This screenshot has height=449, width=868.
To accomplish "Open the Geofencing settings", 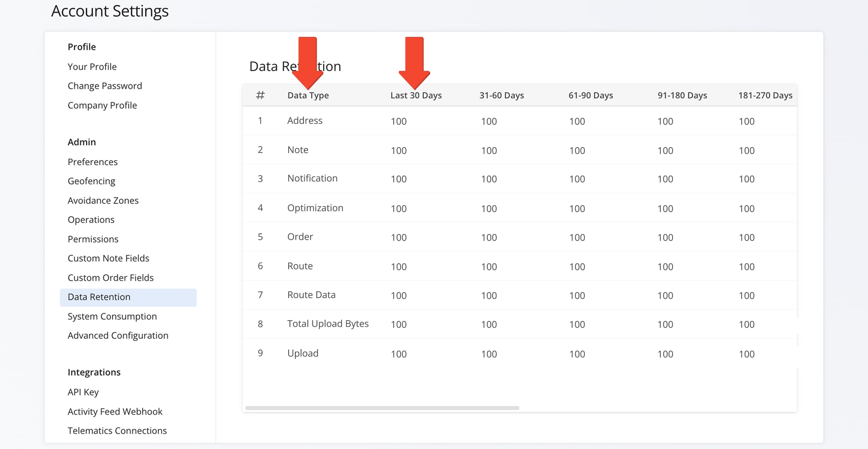I will [x=91, y=181].
